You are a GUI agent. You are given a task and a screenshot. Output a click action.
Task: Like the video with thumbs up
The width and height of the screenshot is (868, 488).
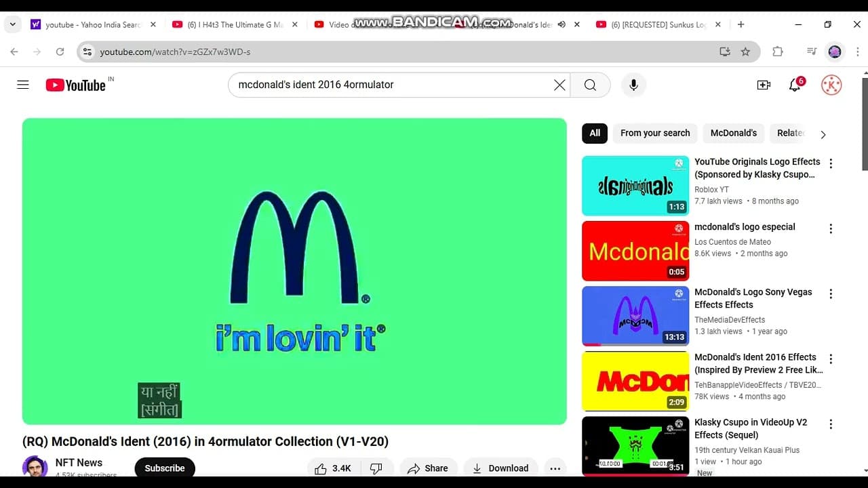[332, 468]
